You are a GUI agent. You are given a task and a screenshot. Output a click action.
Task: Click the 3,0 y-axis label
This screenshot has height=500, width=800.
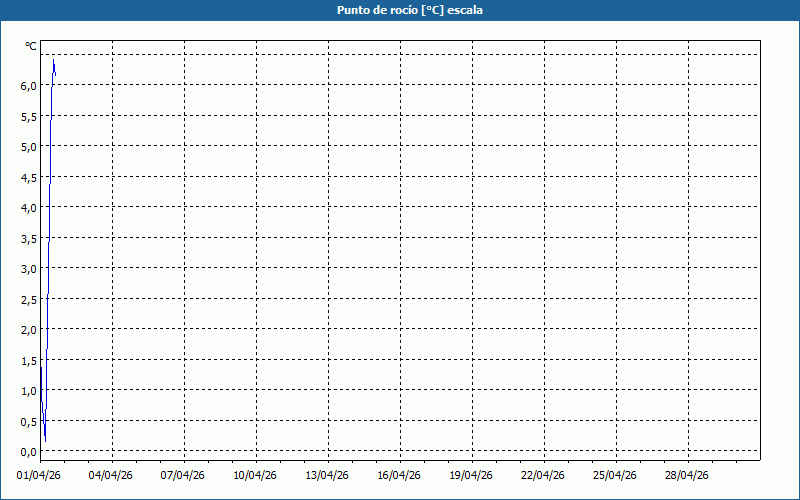pos(29,269)
